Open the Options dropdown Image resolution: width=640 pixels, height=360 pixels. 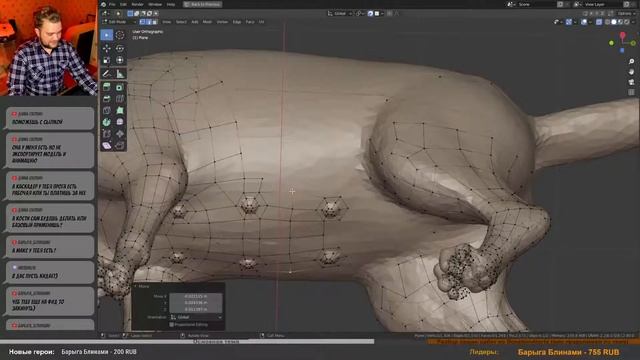(626, 13)
